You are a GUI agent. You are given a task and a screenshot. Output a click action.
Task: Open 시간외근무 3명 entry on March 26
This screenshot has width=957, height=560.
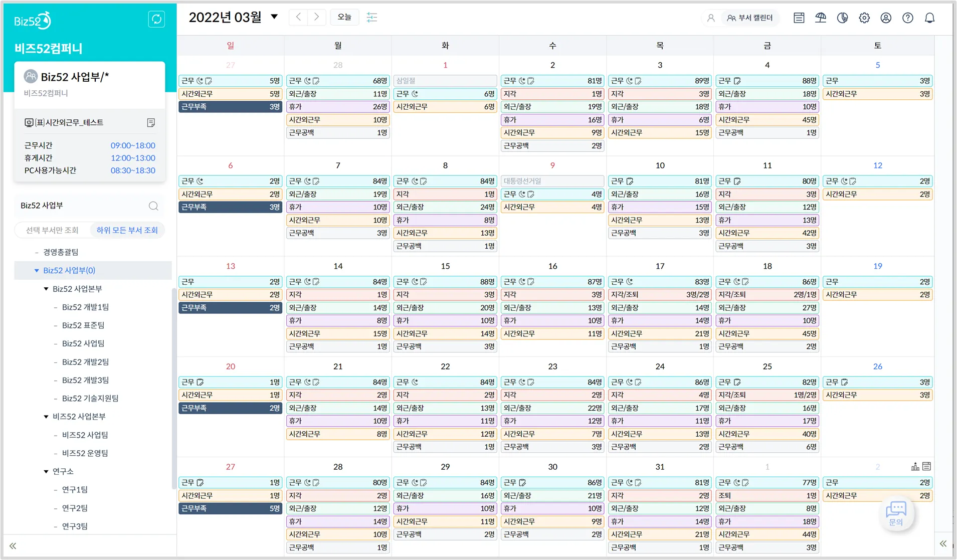pos(877,395)
